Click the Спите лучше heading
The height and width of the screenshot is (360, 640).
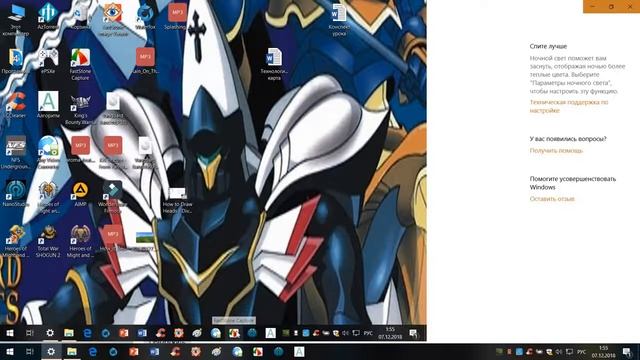coord(548,46)
